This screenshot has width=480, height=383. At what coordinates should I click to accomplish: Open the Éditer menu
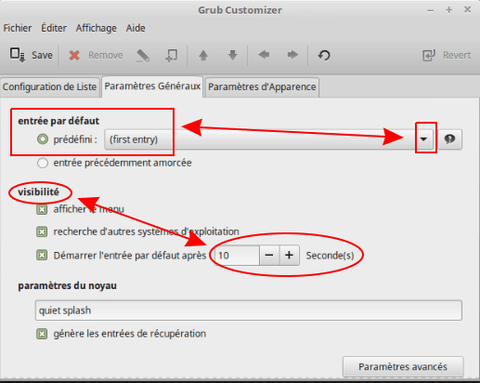click(x=54, y=28)
